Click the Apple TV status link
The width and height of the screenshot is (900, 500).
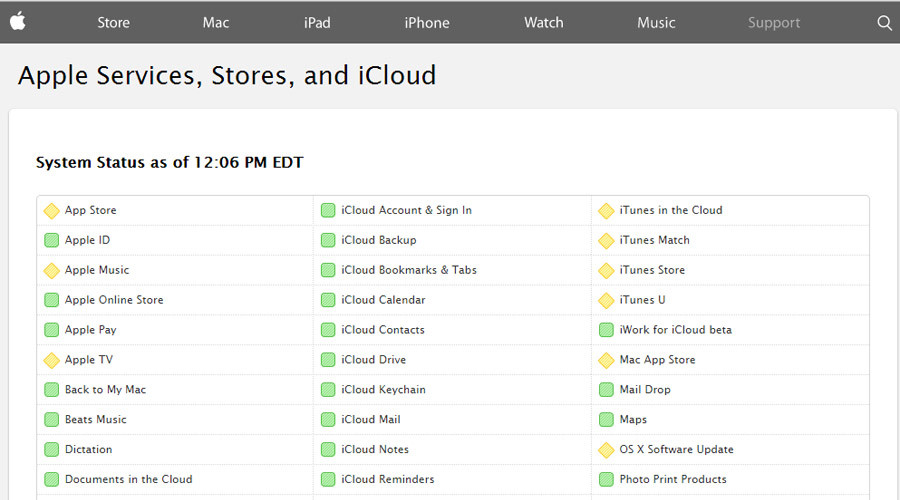point(89,359)
